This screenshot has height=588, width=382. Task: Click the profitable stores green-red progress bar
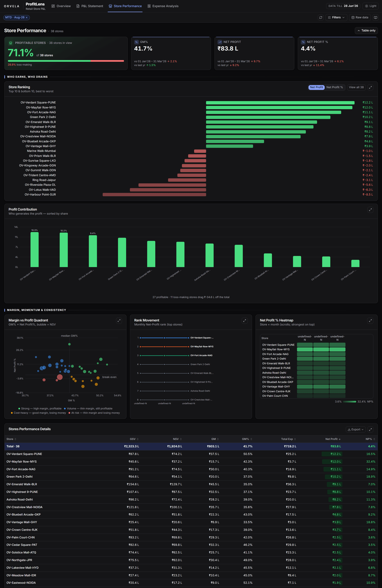click(66, 61)
